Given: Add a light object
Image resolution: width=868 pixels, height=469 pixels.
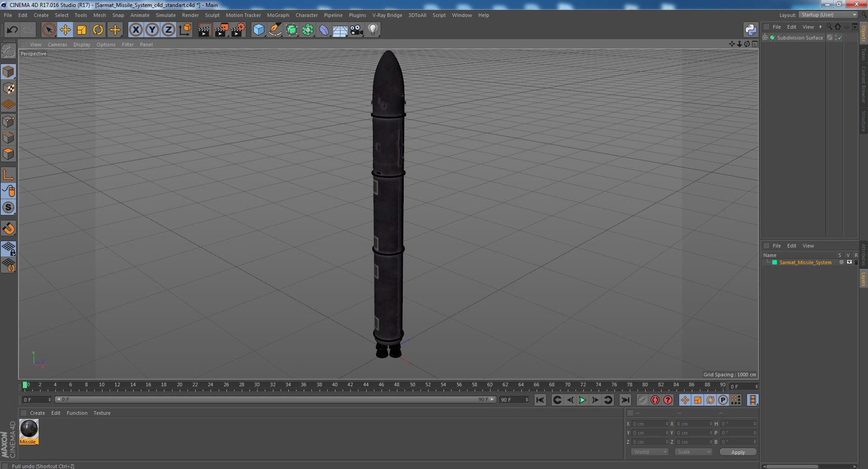Looking at the screenshot, I should coord(373,30).
